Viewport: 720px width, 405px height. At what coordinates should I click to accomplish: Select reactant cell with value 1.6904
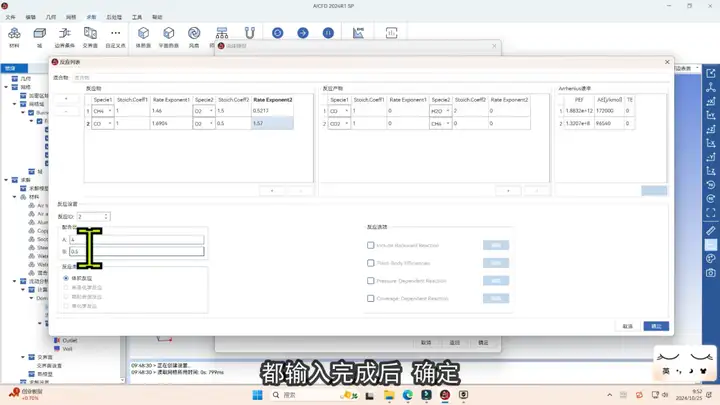pyautogui.click(x=171, y=124)
